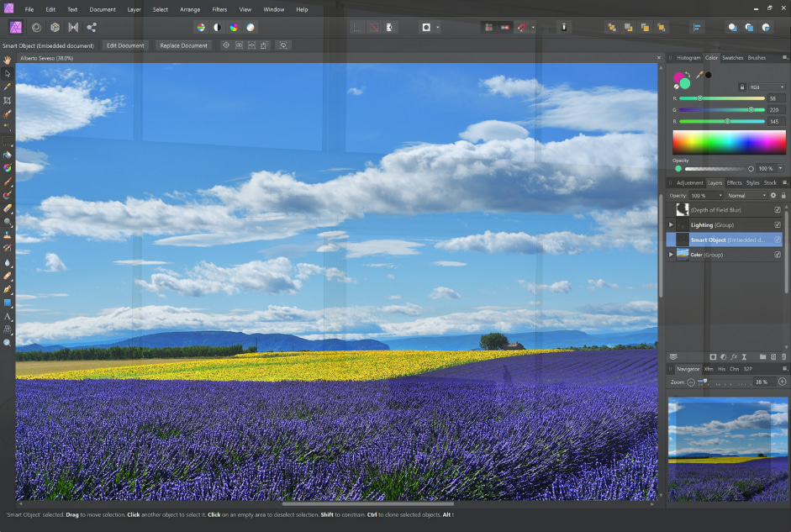The width and height of the screenshot is (791, 532).
Task: Click the Edit Document button
Action: [125, 45]
